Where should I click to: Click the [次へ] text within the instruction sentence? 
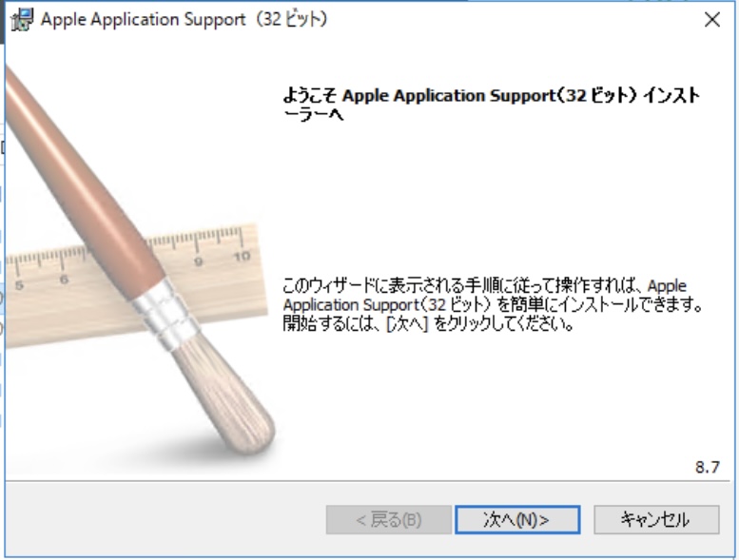pyautogui.click(x=407, y=324)
